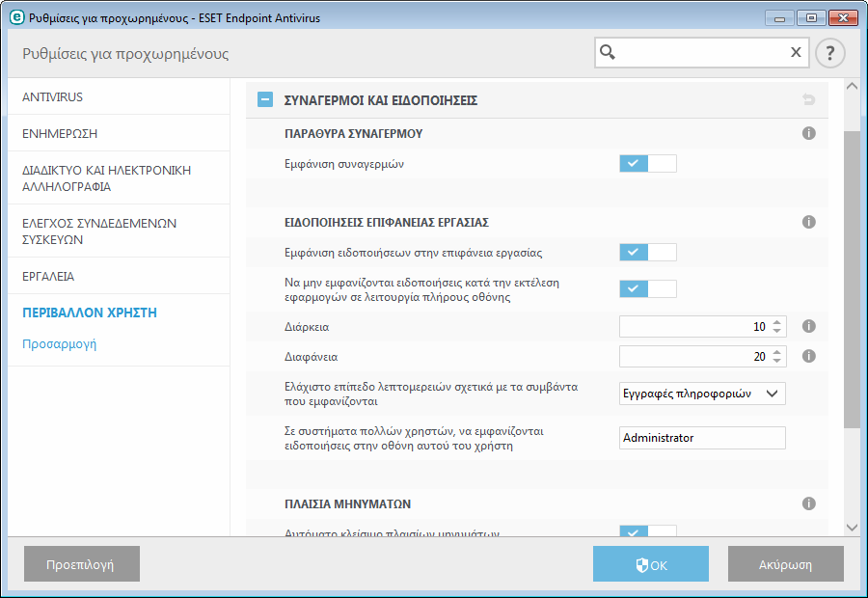The height and width of the screenshot is (598, 868).
Task: Open the Προσαρμογή subsection
Action: coord(59,343)
